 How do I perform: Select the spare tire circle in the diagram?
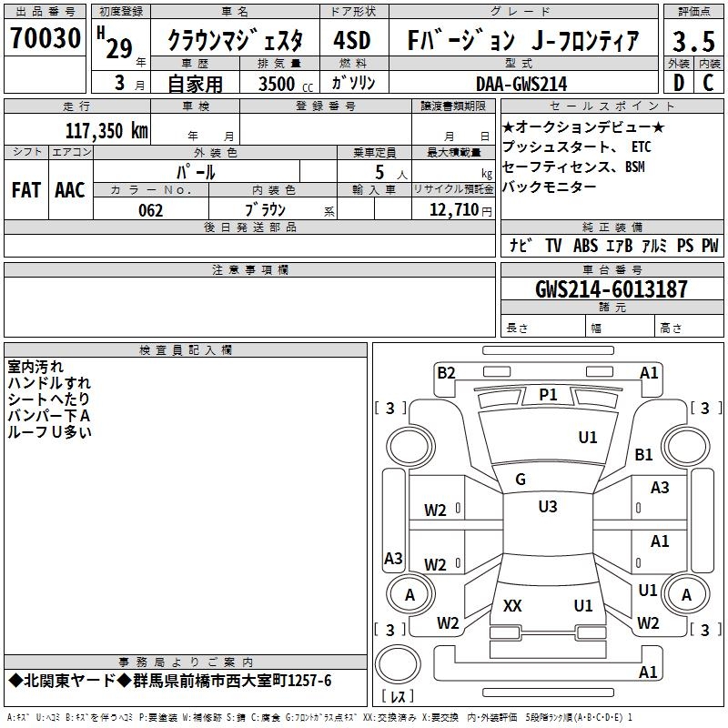398,664
